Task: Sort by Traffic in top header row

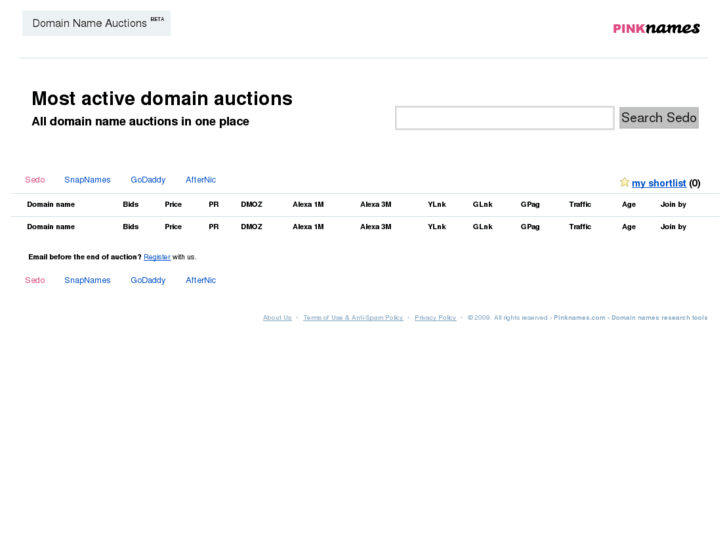Action: tap(580, 205)
